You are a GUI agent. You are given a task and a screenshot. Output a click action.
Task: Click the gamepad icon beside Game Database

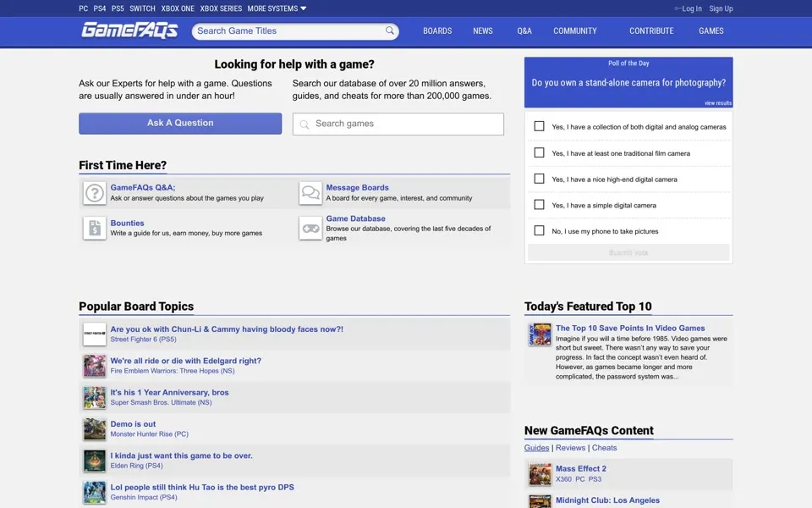[x=310, y=228]
